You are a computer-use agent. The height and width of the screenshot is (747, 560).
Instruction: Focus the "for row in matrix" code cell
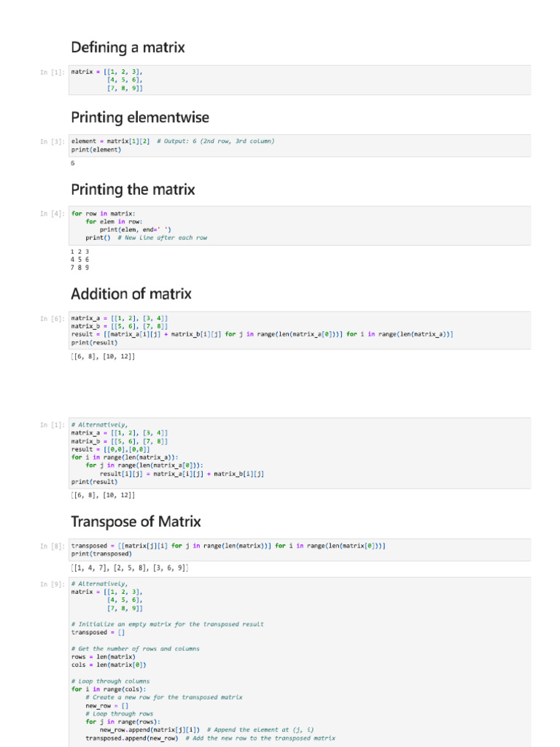tap(299, 225)
